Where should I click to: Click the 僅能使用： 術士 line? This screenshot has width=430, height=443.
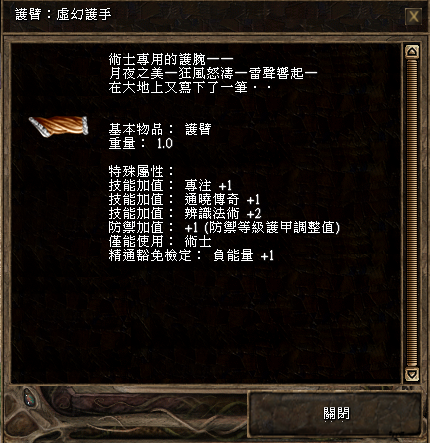(160, 241)
